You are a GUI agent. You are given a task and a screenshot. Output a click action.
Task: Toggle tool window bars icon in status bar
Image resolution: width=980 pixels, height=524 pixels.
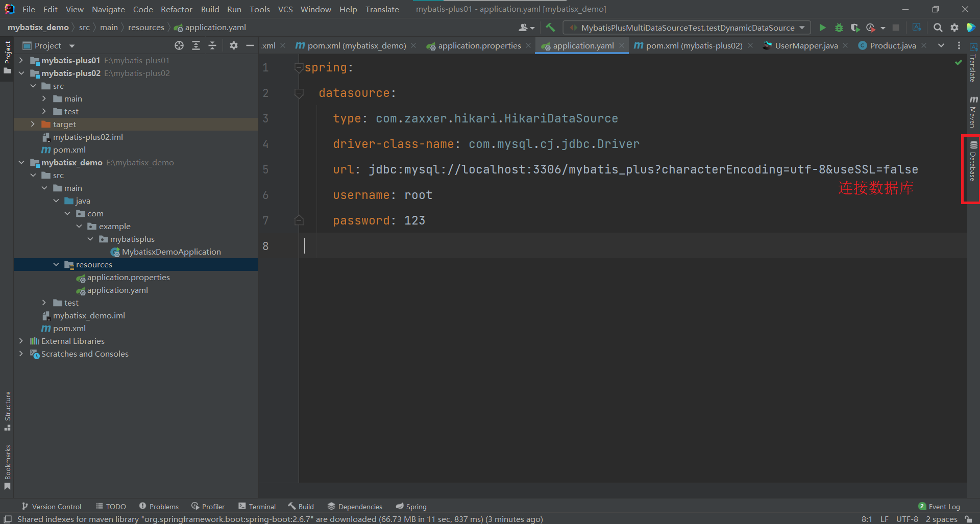pyautogui.click(x=7, y=519)
